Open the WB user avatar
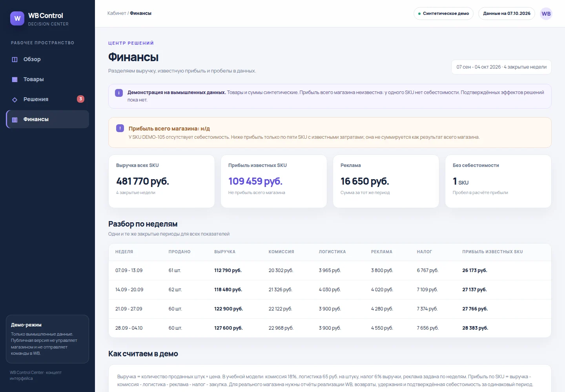565x392 pixels. coord(546,14)
